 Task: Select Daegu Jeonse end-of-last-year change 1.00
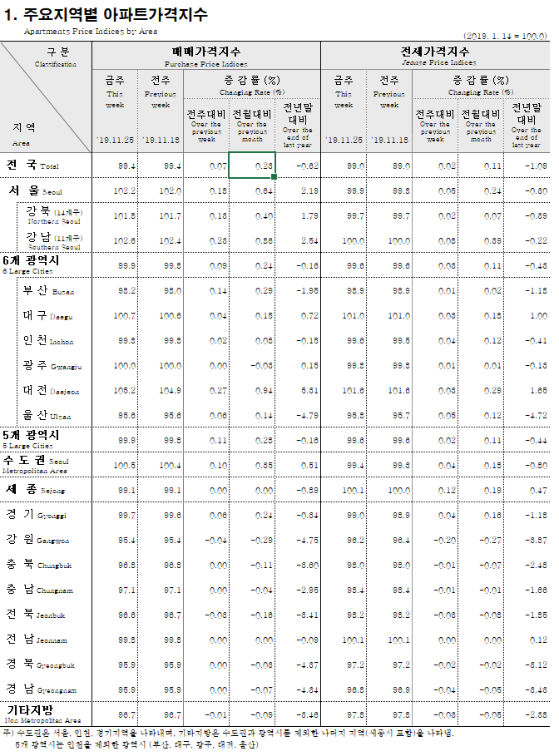(x=539, y=316)
